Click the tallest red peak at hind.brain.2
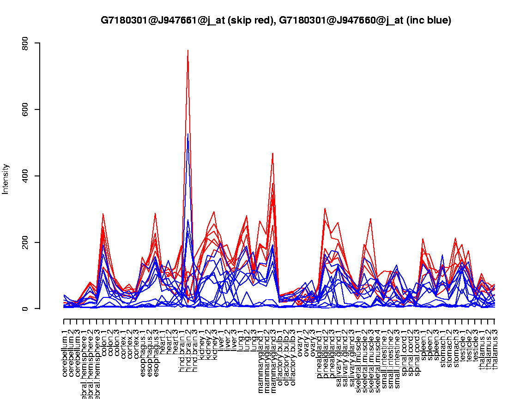 [188, 51]
